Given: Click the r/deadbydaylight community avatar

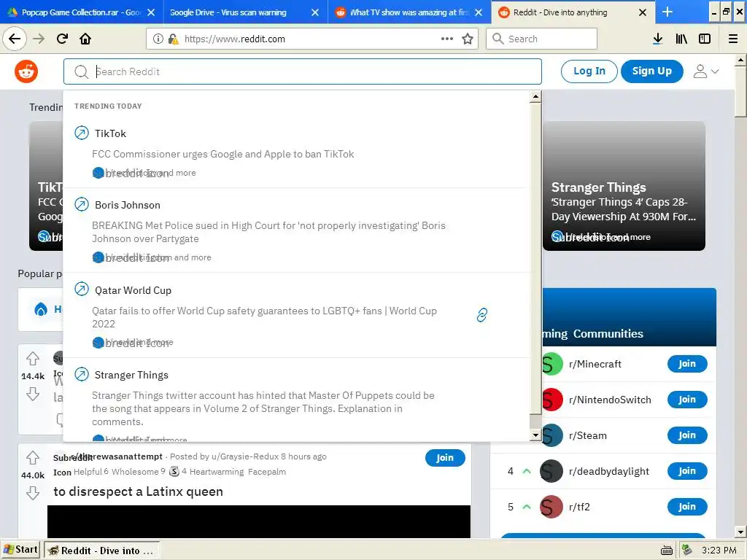Looking at the screenshot, I should click(551, 472).
